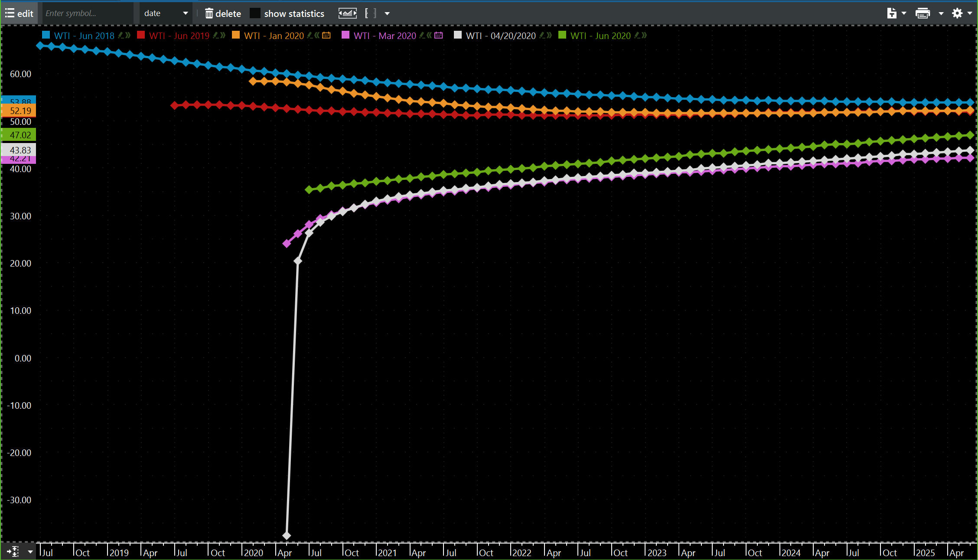Click calendar icon next to WTI Mar 2020
Screen dimensions: 978x560
click(439, 36)
